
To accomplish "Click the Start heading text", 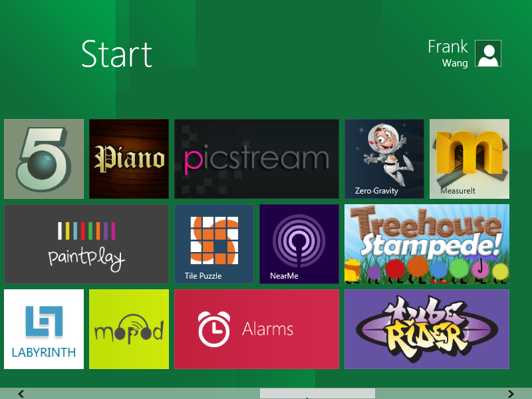I will tap(117, 54).
